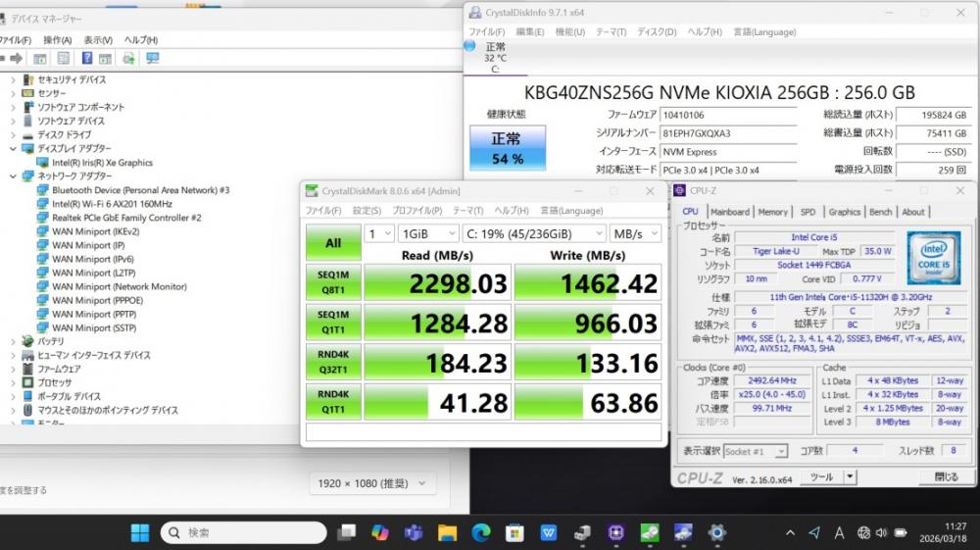Expand the バッテリ device category
Image resolution: width=980 pixels, height=550 pixels.
(x=13, y=342)
